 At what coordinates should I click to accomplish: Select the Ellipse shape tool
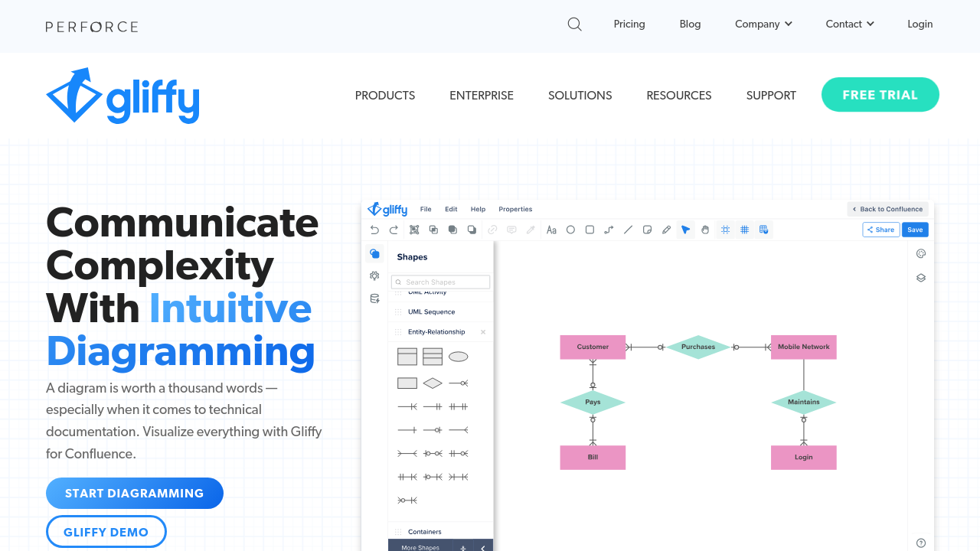570,230
